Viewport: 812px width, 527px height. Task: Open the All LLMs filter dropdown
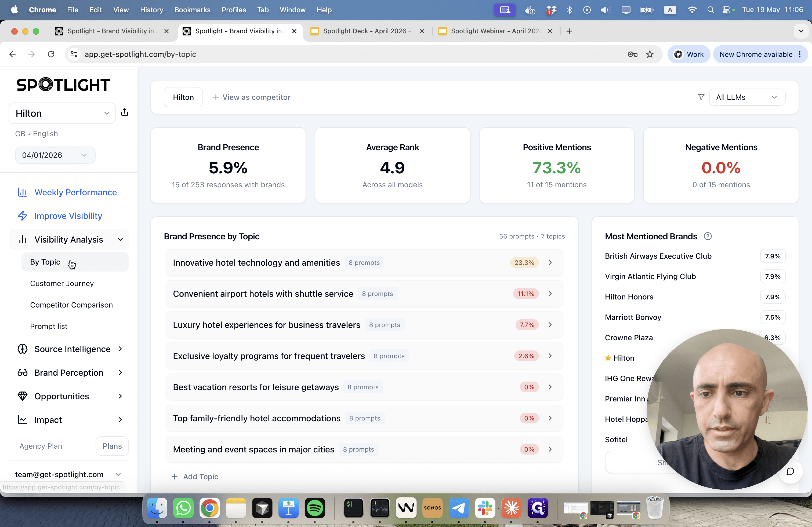click(747, 97)
